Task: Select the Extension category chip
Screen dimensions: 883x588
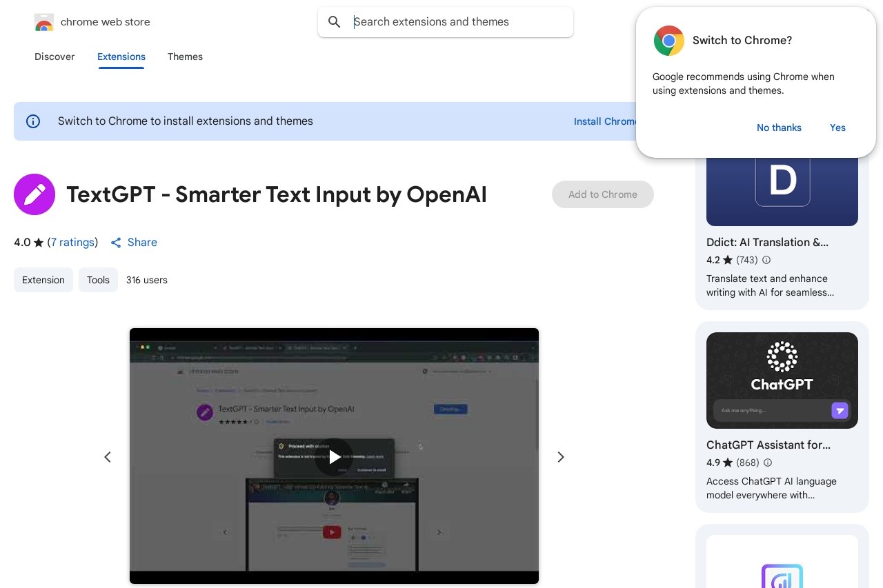Action: pyautogui.click(x=43, y=280)
